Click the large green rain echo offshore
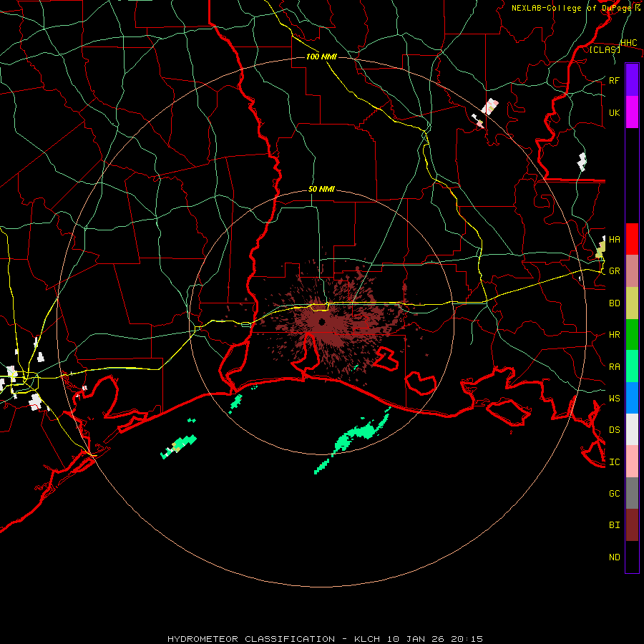Image resolution: width=644 pixels, height=644 pixels. [x=355, y=438]
